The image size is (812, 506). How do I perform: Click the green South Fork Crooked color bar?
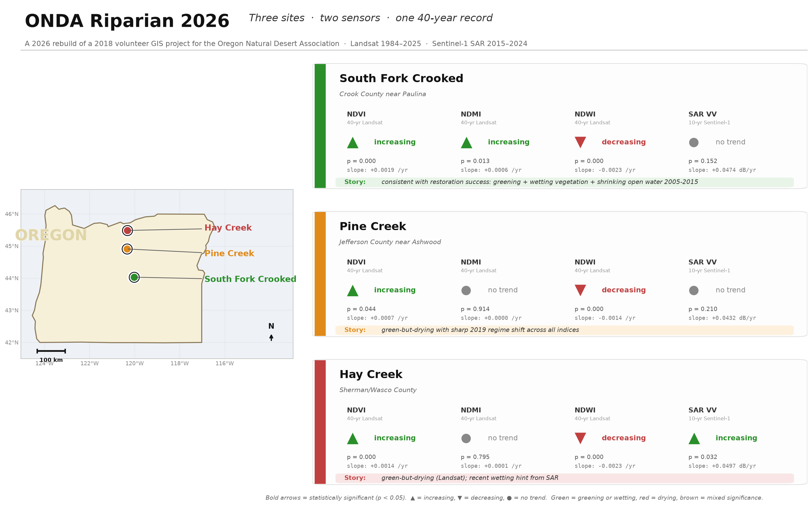320,126
